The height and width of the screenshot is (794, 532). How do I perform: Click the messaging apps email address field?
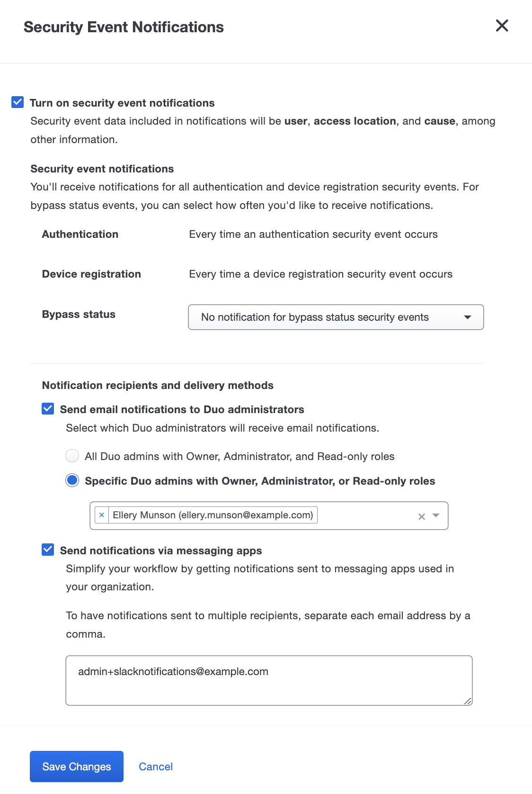269,680
